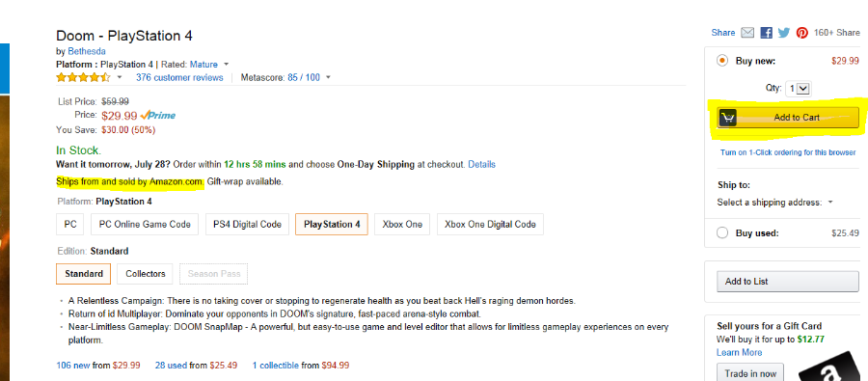Share via the email envelope icon
The height and width of the screenshot is (381, 868).
point(747,33)
